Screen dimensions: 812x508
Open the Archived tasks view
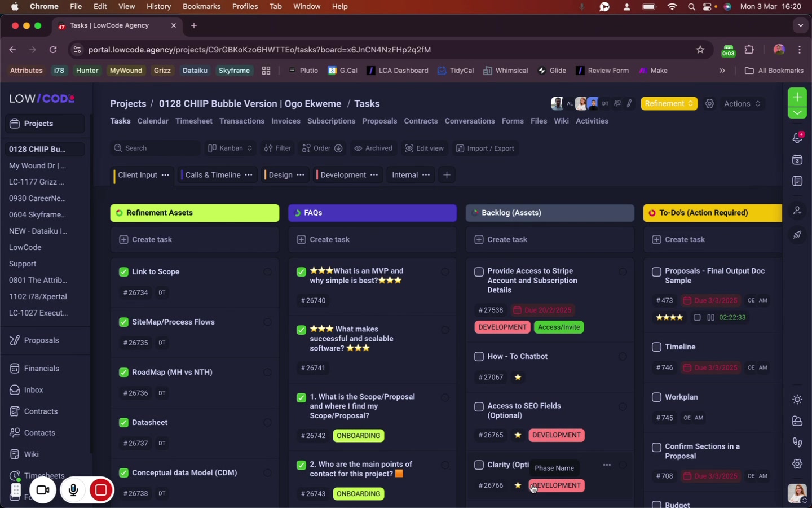tap(373, 148)
